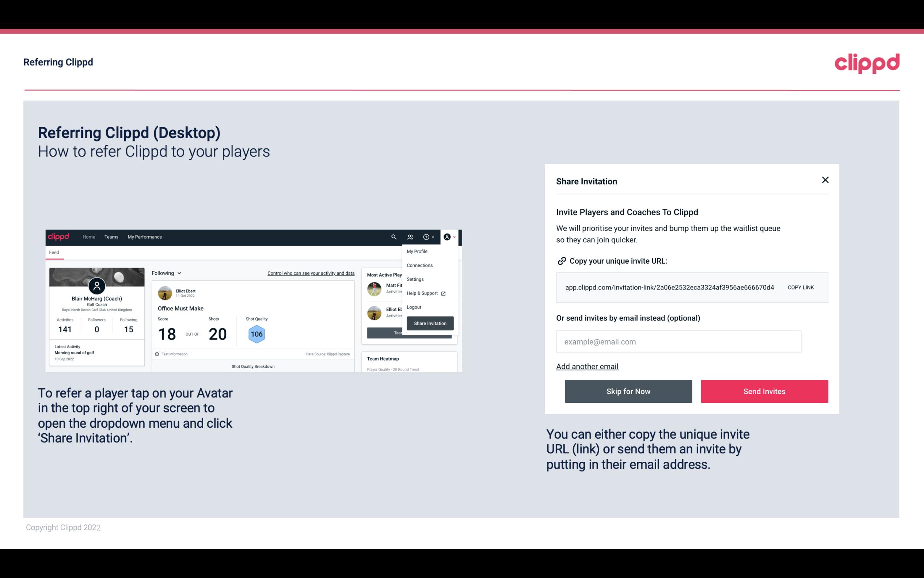Click the connections icon in nav bar
Image resolution: width=924 pixels, height=578 pixels.
[411, 237]
